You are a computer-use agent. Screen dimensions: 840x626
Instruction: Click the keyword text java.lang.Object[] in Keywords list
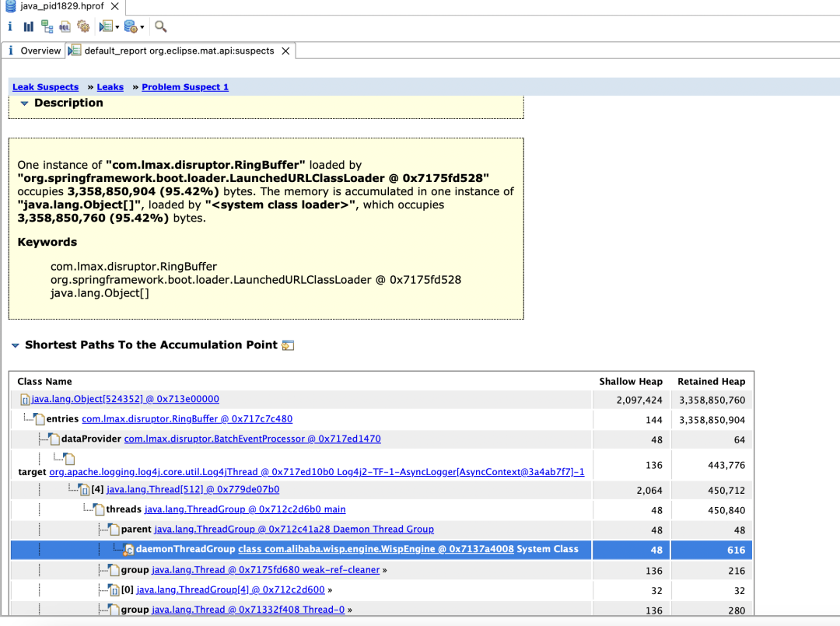pos(100,293)
